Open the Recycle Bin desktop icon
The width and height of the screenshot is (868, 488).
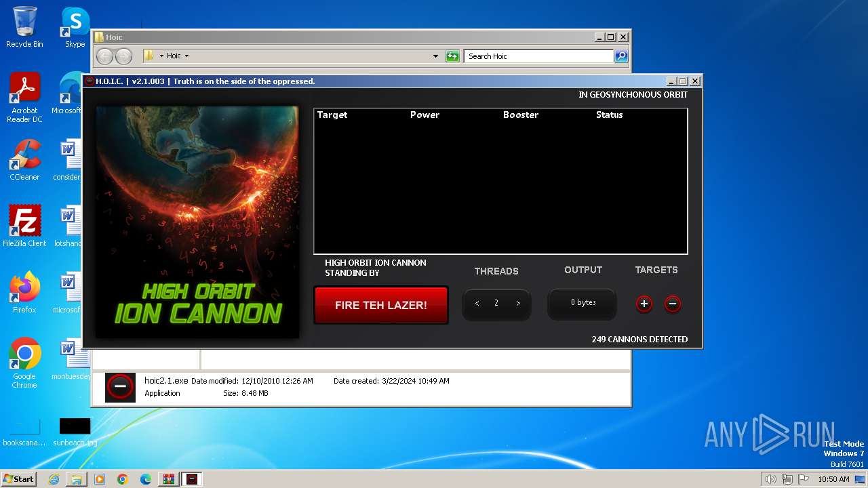24,28
